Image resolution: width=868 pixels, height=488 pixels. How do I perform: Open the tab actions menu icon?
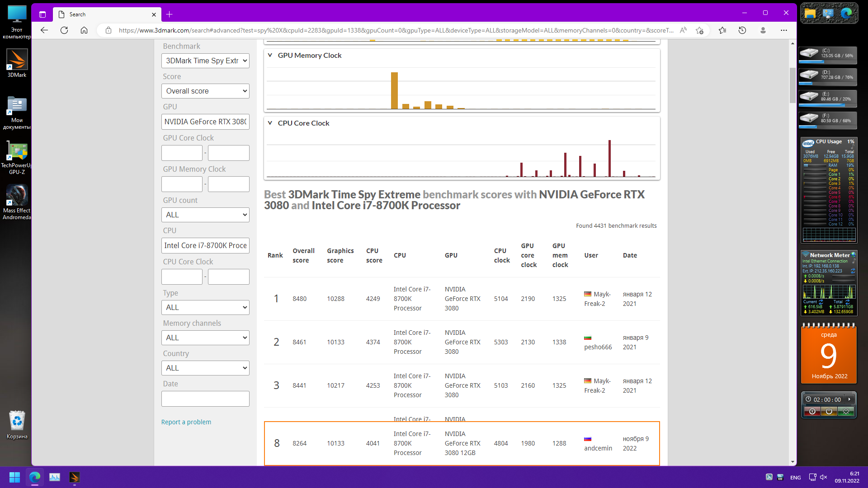click(x=42, y=14)
